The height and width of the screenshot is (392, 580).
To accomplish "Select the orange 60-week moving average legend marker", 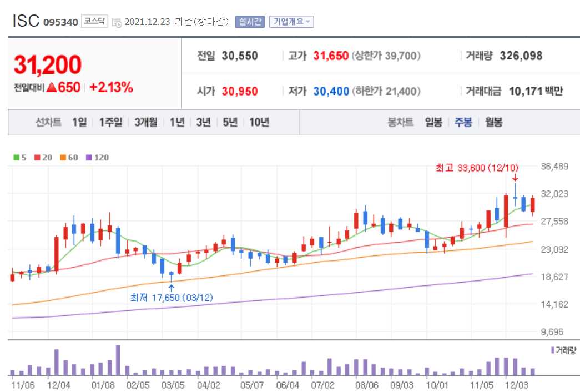I will tap(63, 158).
